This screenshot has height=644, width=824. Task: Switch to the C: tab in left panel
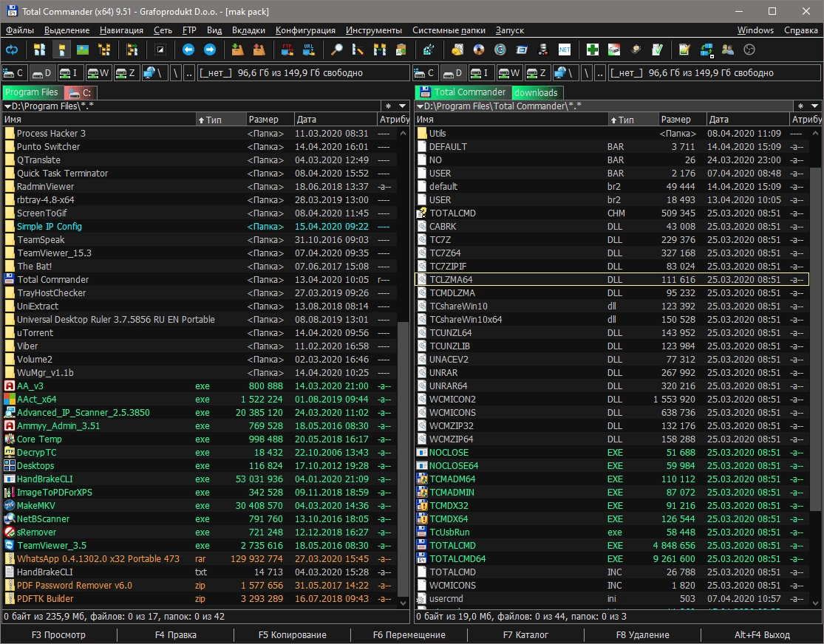(x=81, y=93)
